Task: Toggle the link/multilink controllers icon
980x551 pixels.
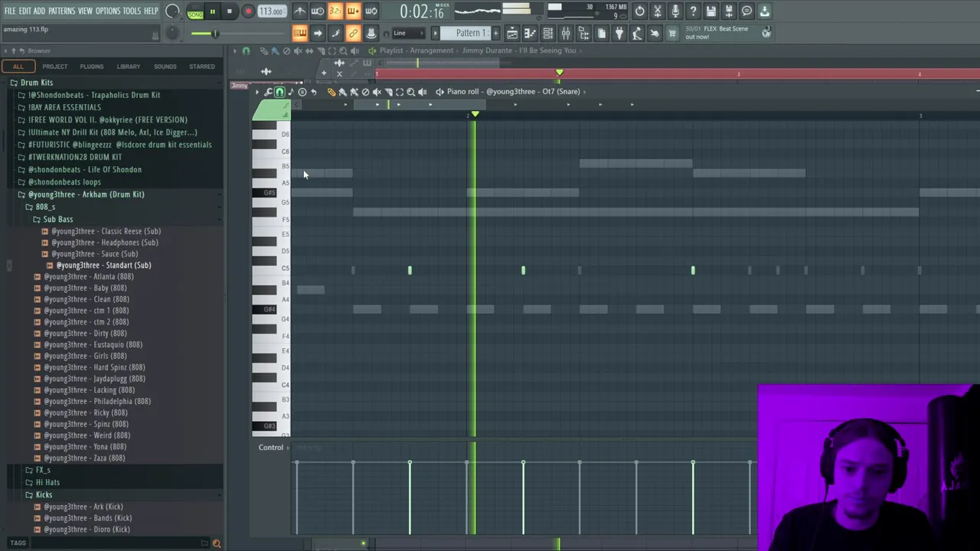Action: coord(353,33)
